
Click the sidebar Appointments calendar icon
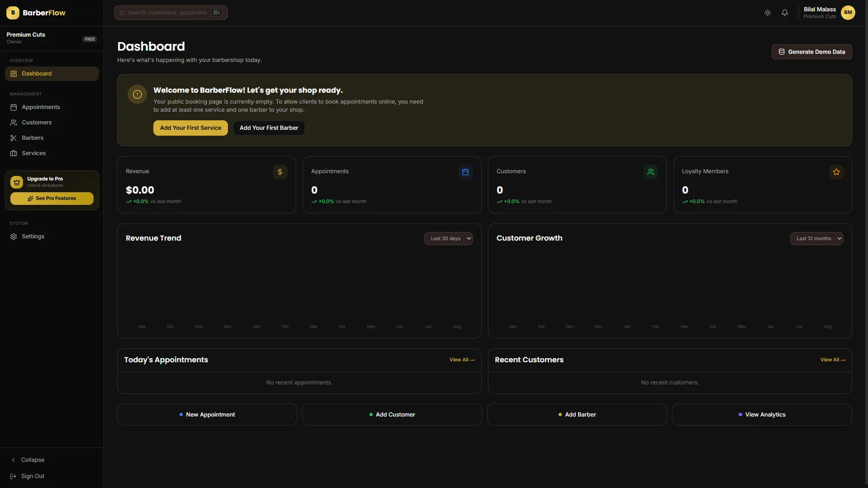pyautogui.click(x=14, y=107)
